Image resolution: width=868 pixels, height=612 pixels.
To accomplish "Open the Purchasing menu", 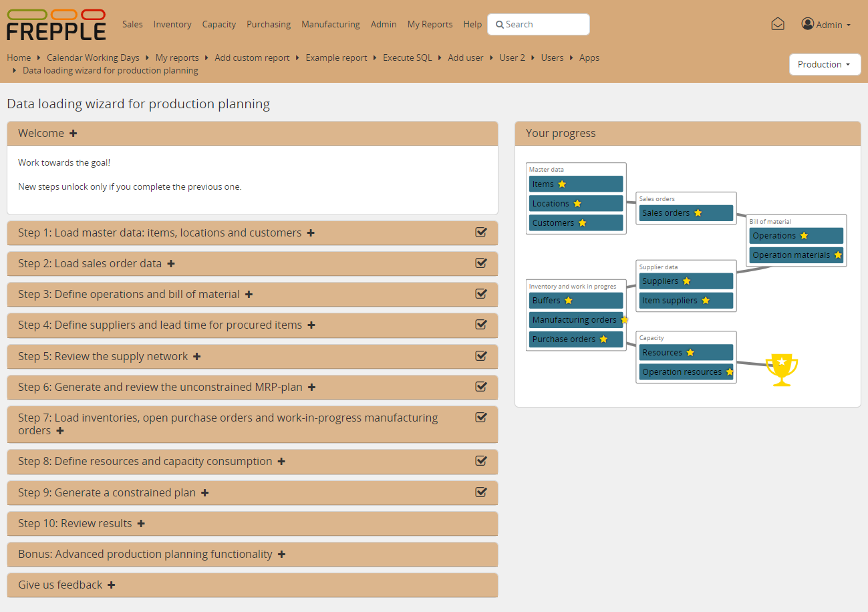I will [268, 24].
